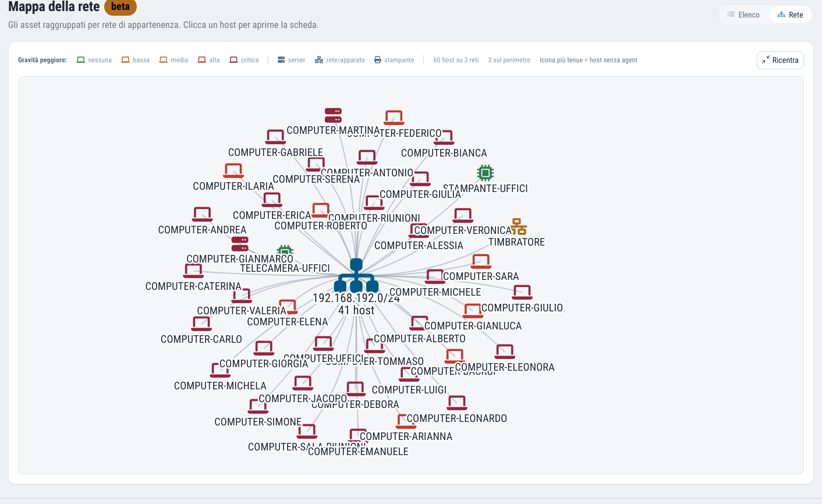This screenshot has height=504, width=822.
Task: Open the COMPUTER-GIANMARCO server icon
Action: (240, 244)
